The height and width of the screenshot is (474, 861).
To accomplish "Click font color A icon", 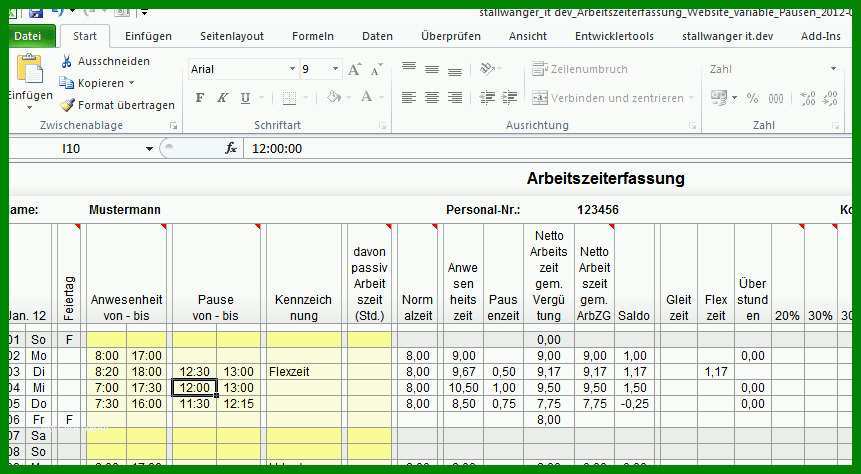I will coord(367,97).
